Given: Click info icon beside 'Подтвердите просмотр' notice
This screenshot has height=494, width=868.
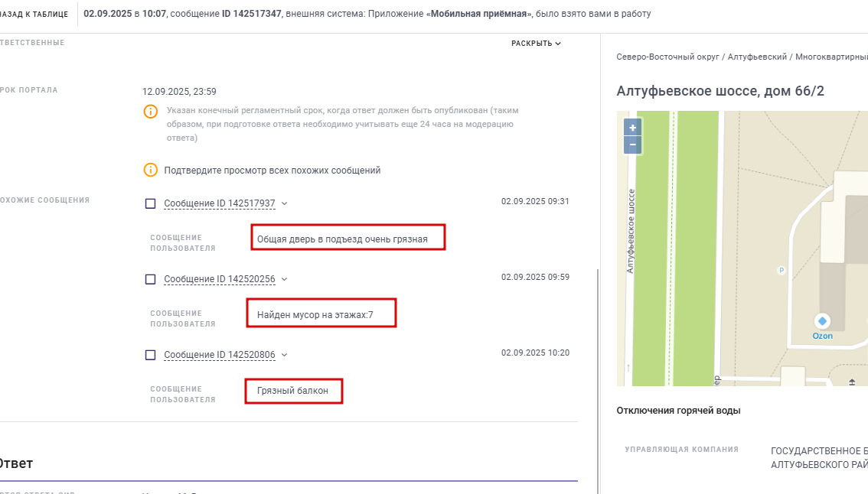Looking at the screenshot, I should click(x=151, y=170).
